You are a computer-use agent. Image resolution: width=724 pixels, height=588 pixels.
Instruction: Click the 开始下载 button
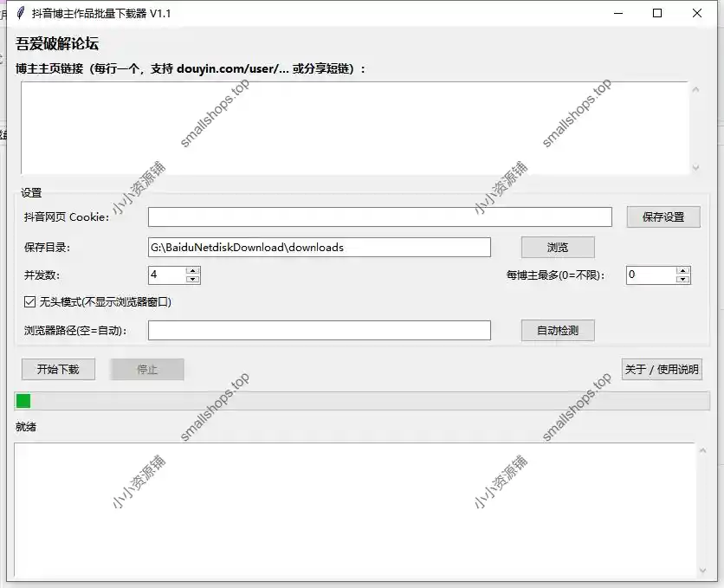point(58,369)
